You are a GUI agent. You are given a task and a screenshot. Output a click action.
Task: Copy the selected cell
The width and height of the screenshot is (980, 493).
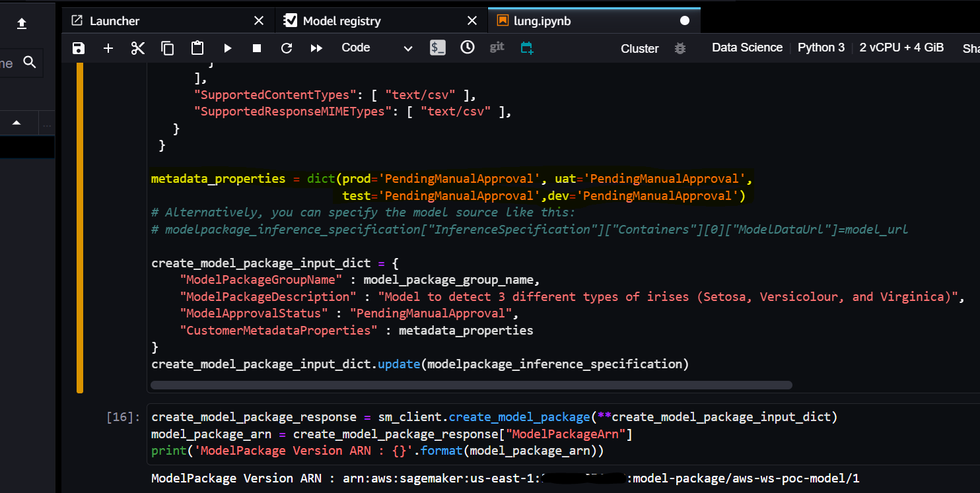pos(167,48)
